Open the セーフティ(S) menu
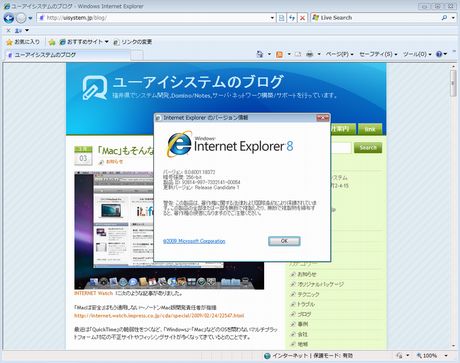This screenshot has width=460, height=363. (378, 54)
